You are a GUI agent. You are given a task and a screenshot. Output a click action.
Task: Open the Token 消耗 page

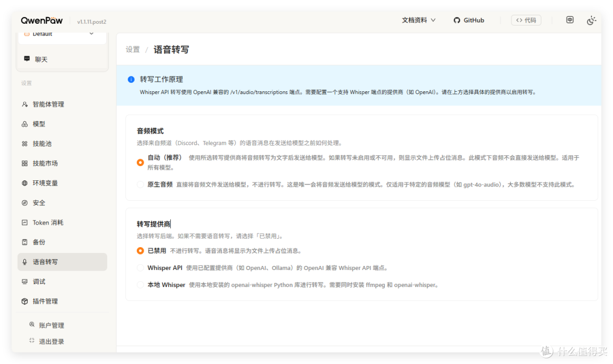click(62, 222)
